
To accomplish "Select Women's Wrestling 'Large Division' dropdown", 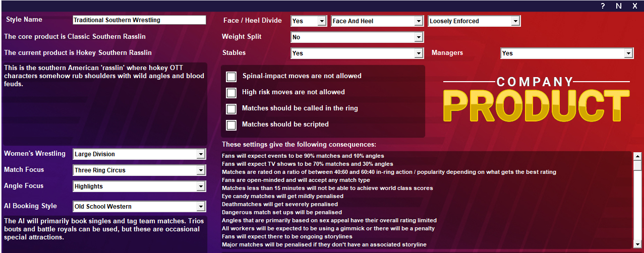I will coord(139,154).
